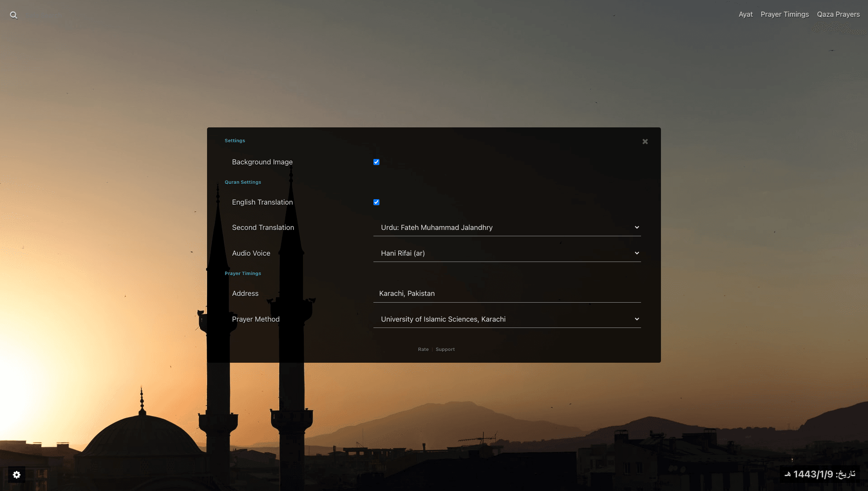The image size is (868, 491).
Task: Click the Audio Voice label
Action: pos(251,253)
